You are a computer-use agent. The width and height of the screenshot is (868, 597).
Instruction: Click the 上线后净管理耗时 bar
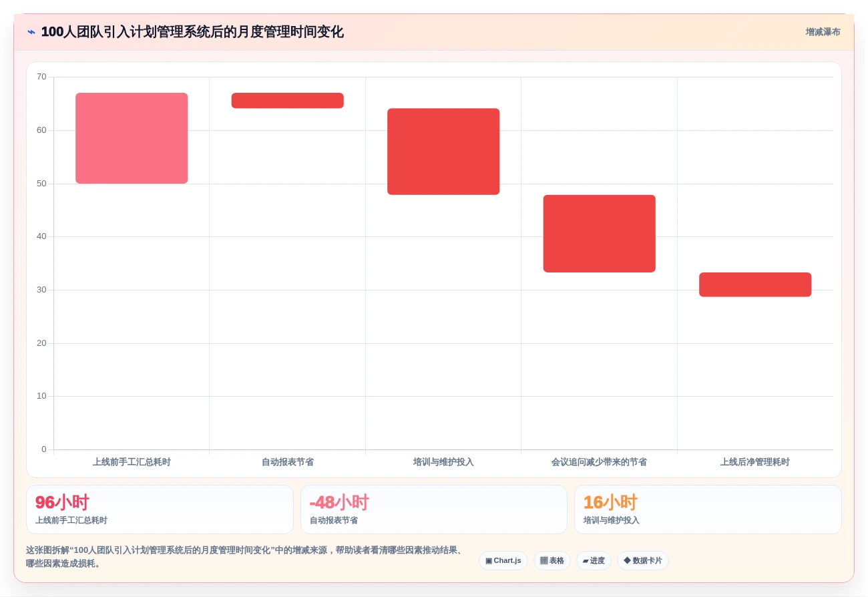tap(755, 284)
